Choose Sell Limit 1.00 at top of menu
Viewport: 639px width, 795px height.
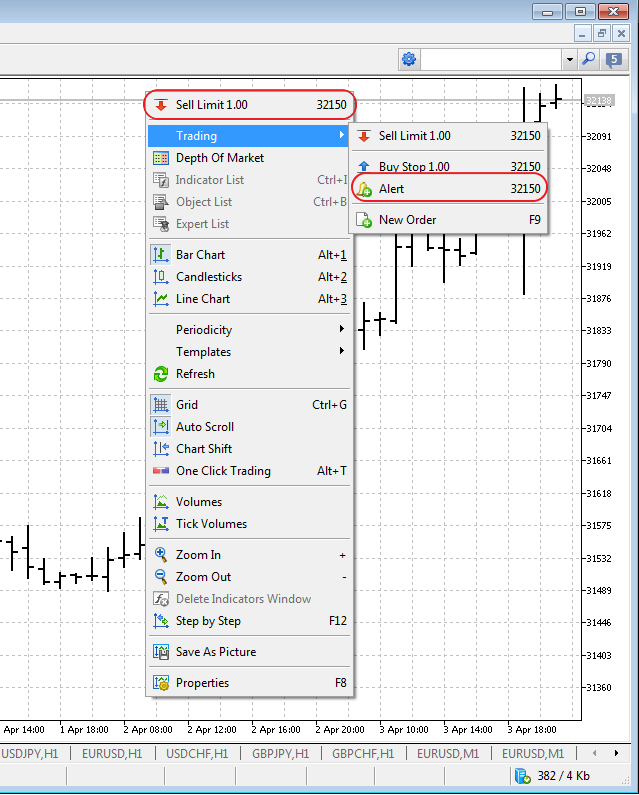pos(251,105)
